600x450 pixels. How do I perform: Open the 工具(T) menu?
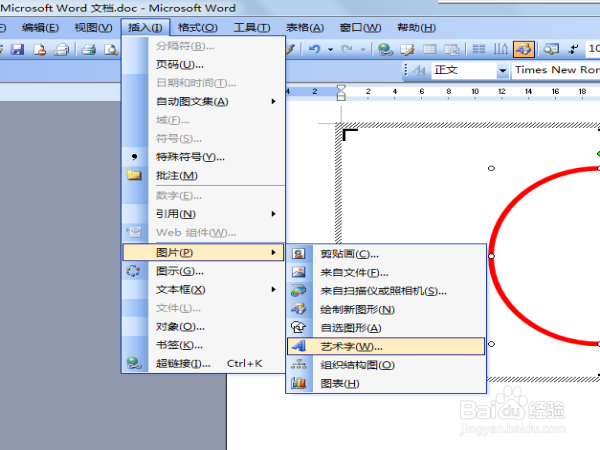[252, 28]
